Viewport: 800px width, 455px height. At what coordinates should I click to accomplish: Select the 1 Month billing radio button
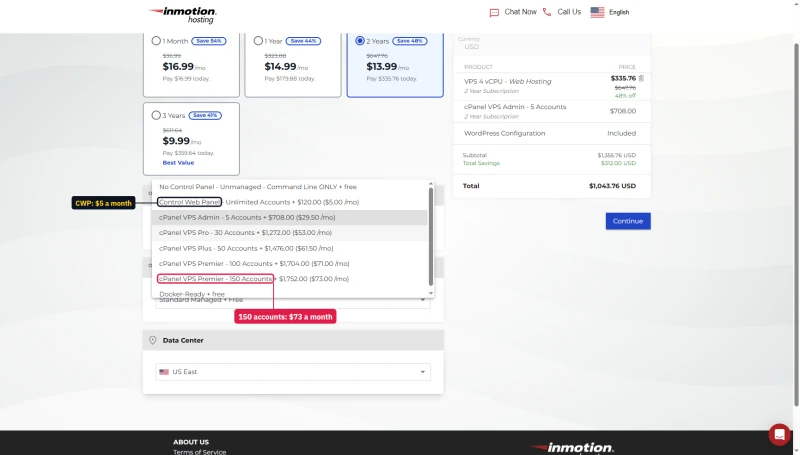point(156,41)
